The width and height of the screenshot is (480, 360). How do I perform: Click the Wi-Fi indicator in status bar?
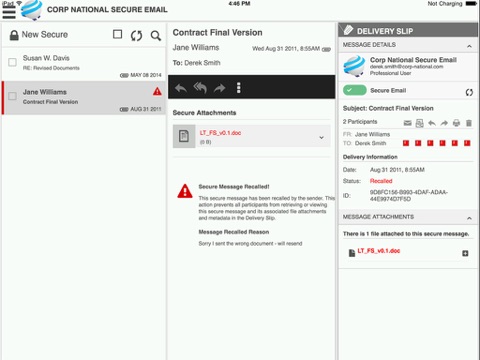click(19, 3)
